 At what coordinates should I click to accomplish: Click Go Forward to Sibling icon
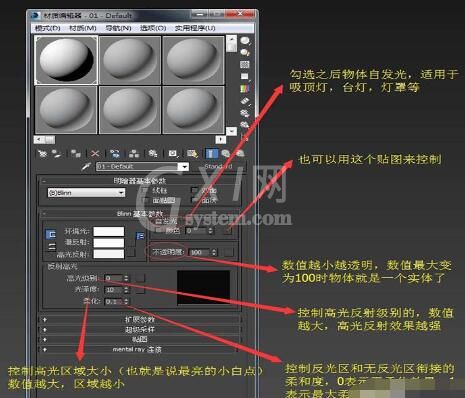click(x=240, y=154)
